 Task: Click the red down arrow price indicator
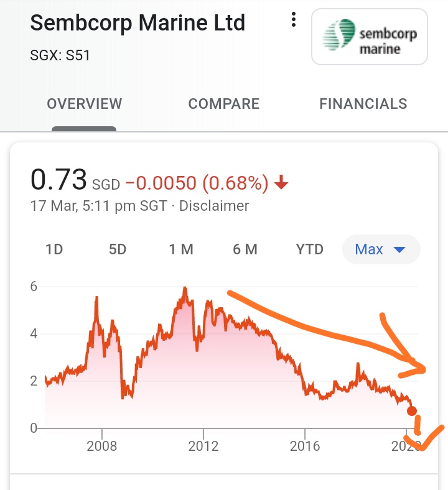pyautogui.click(x=281, y=182)
